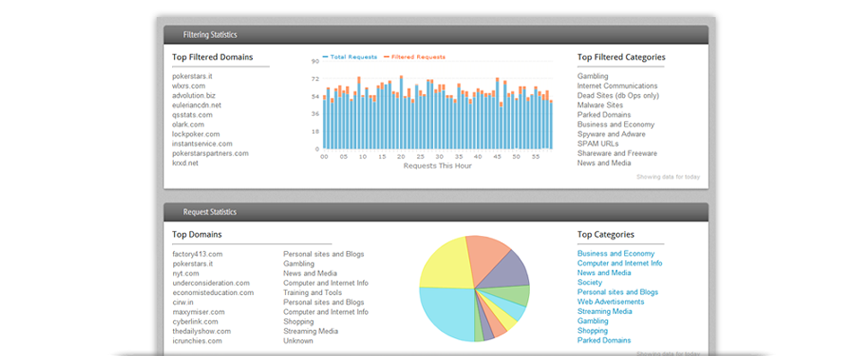Click the Filtering Statistics panel header
Screen dimensions: 868x356
pos(436,35)
